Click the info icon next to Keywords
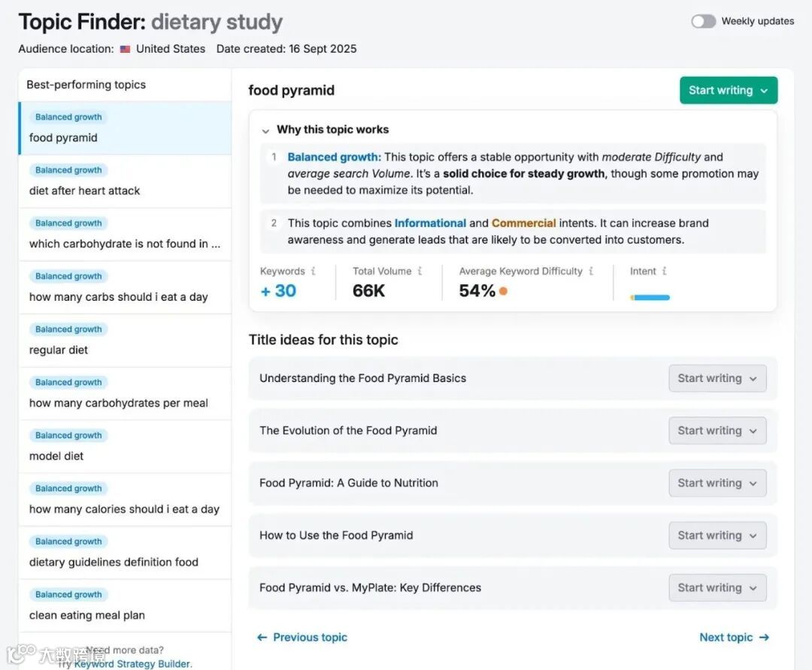Viewport: 812px width, 670px height. (314, 271)
